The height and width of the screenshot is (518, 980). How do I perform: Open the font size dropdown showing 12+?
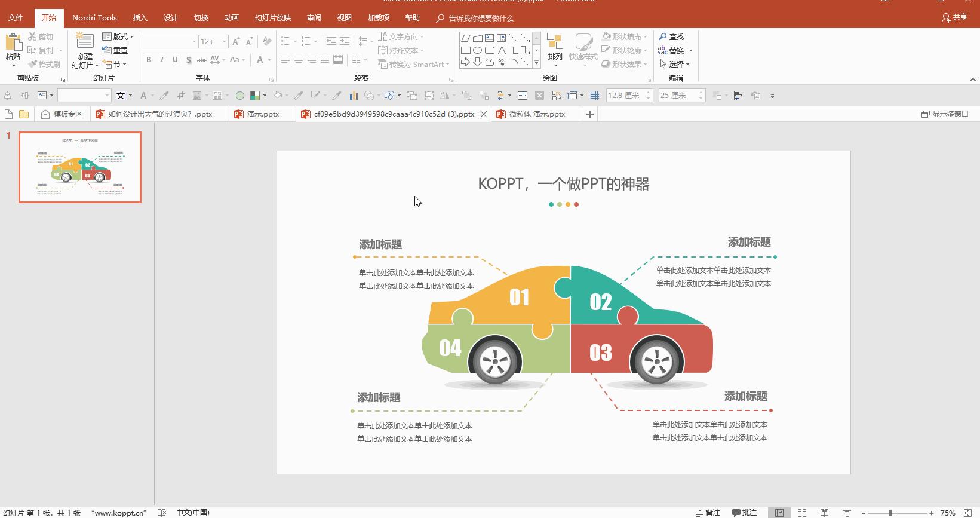click(x=225, y=42)
